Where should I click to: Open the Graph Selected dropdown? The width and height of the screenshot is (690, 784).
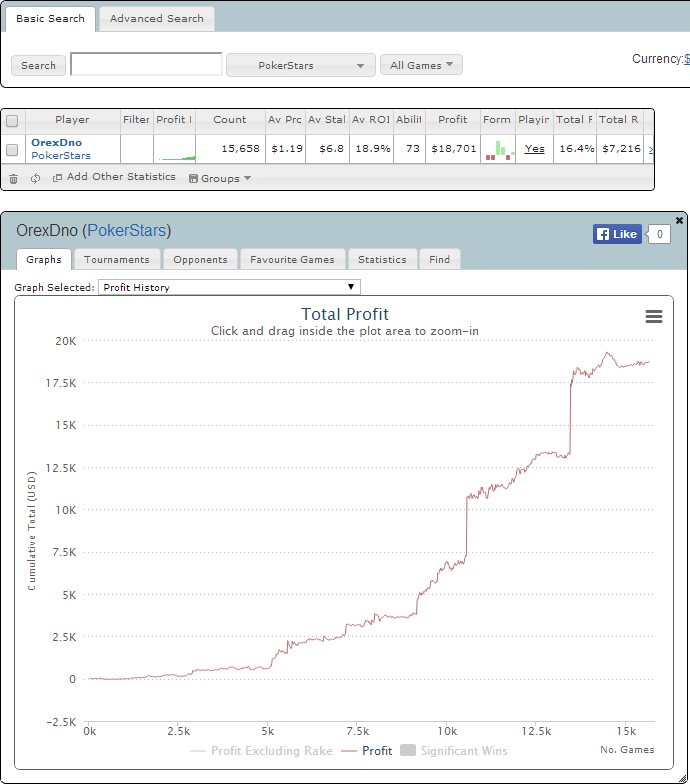click(x=229, y=287)
